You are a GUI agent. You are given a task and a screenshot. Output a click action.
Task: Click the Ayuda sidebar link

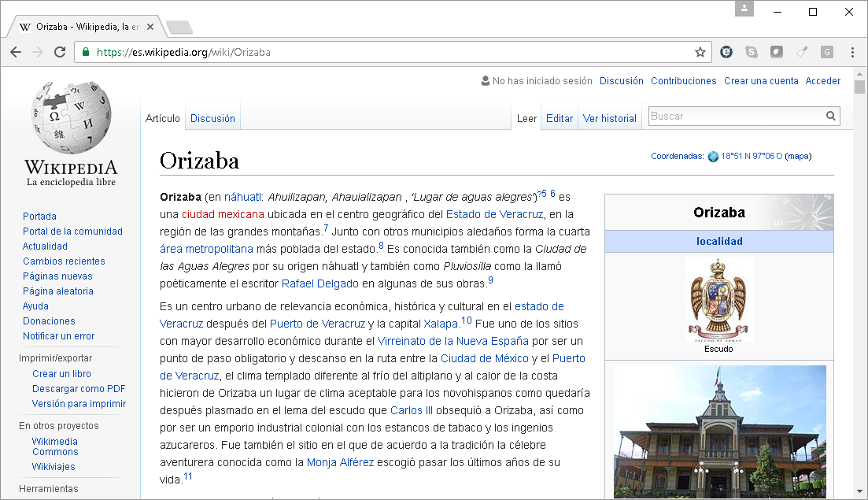pyautogui.click(x=35, y=306)
